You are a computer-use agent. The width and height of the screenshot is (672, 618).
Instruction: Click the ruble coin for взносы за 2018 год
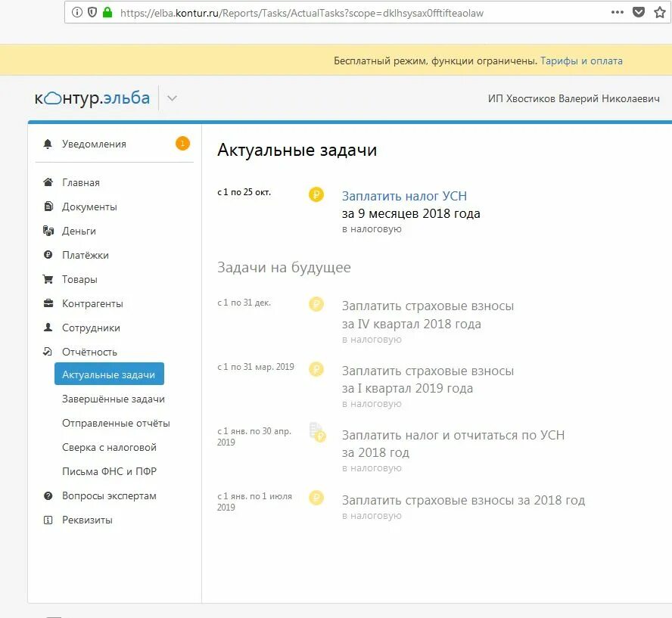[x=316, y=498]
